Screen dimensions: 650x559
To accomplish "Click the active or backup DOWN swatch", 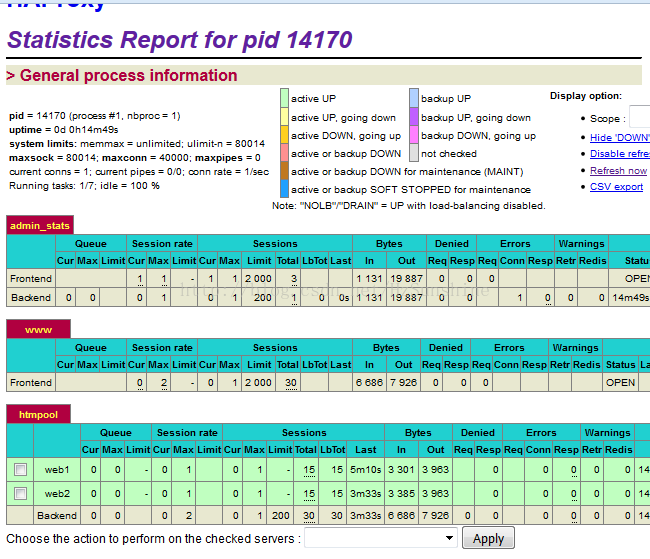I will pyautogui.click(x=284, y=153).
